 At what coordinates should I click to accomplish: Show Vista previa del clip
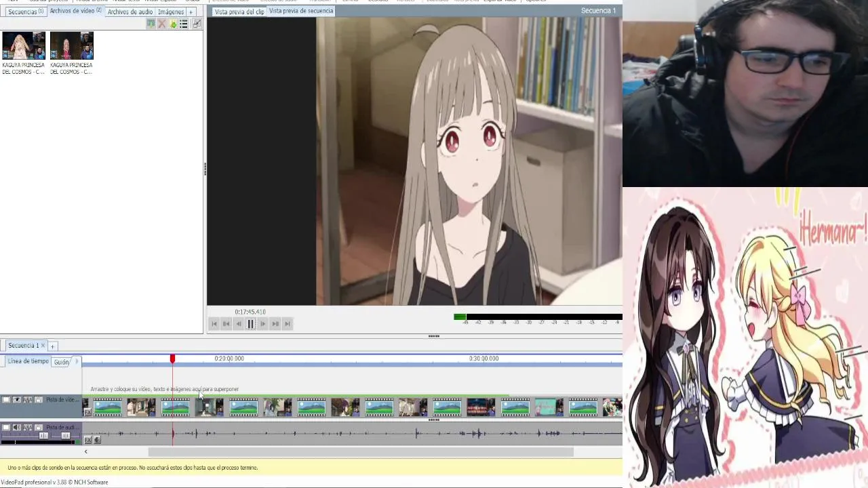[239, 12]
